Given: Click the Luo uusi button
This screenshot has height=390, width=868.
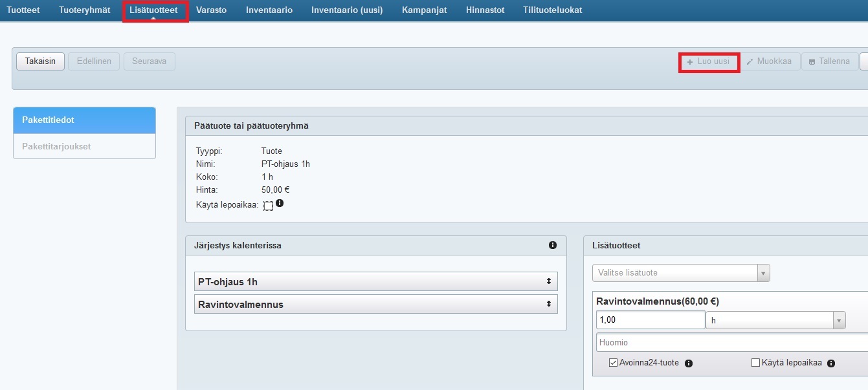Looking at the screenshot, I should [x=709, y=61].
